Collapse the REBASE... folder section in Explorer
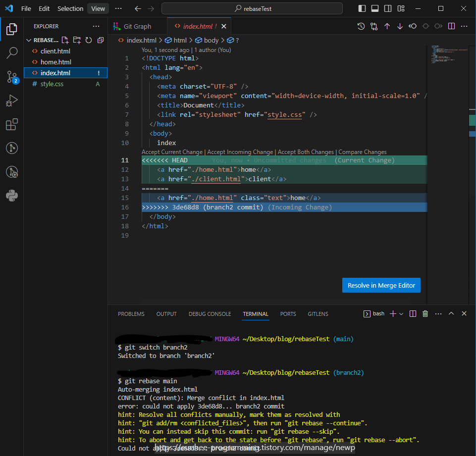This screenshot has height=456, width=476. (29, 40)
